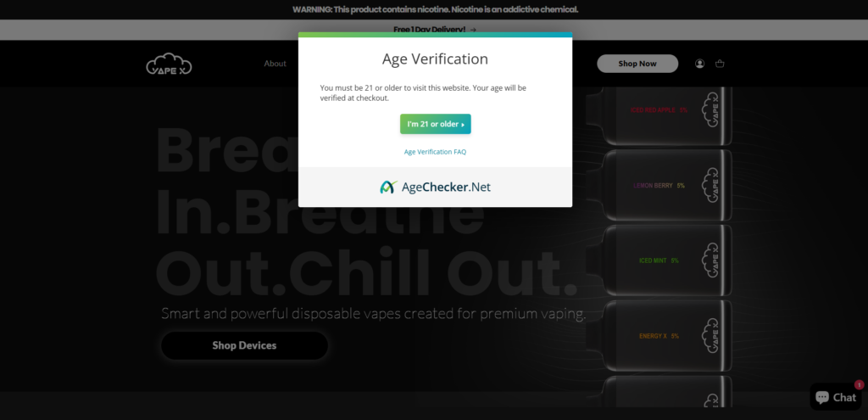Select the Lemon Berry vape device
Image resolution: width=868 pixels, height=420 pixels.
[659, 186]
